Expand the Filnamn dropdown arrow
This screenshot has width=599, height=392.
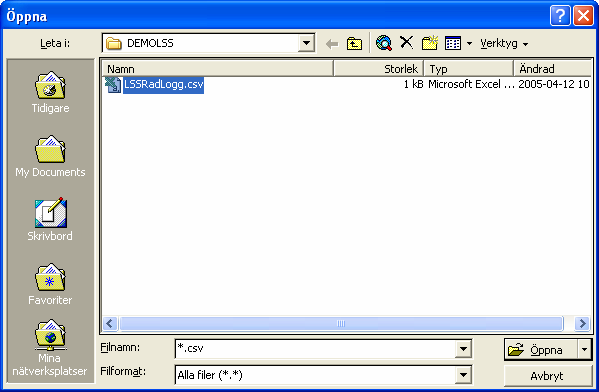(463, 348)
